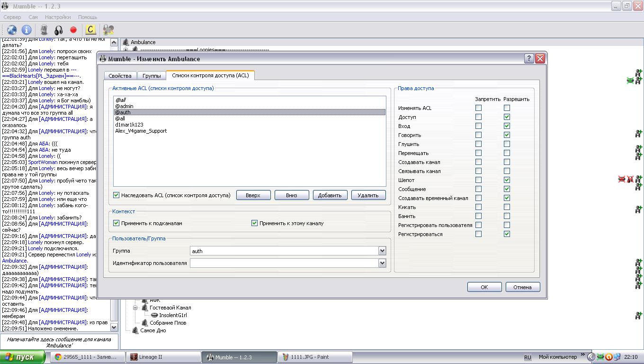This screenshot has width=644, height=364.
Task: Click the green Mumble tray icon
Action: pos(600,357)
